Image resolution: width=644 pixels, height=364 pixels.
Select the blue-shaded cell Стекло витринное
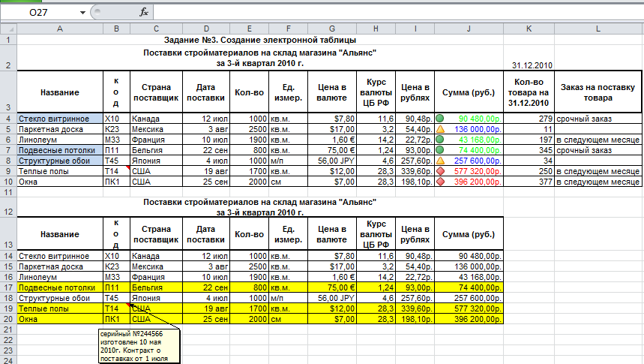click(x=60, y=119)
